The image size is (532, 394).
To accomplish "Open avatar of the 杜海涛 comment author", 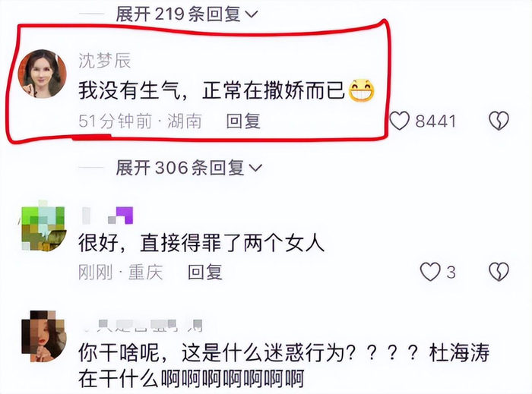I will [x=43, y=336].
